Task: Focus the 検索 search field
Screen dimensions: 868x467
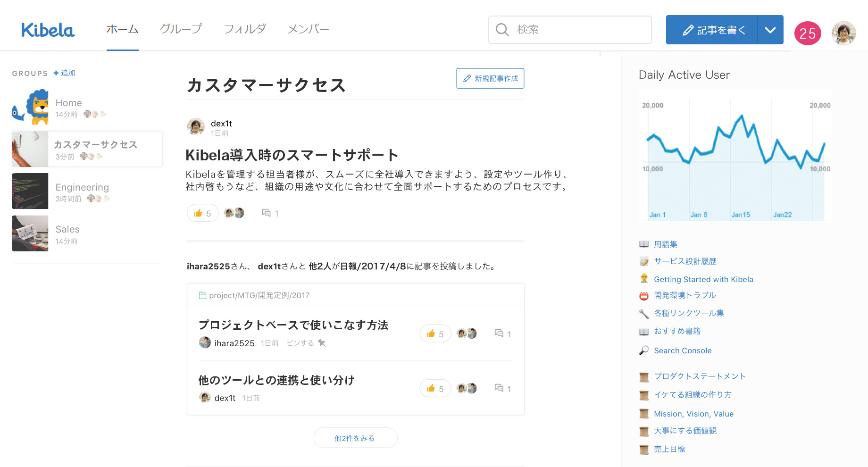Action: (x=570, y=30)
